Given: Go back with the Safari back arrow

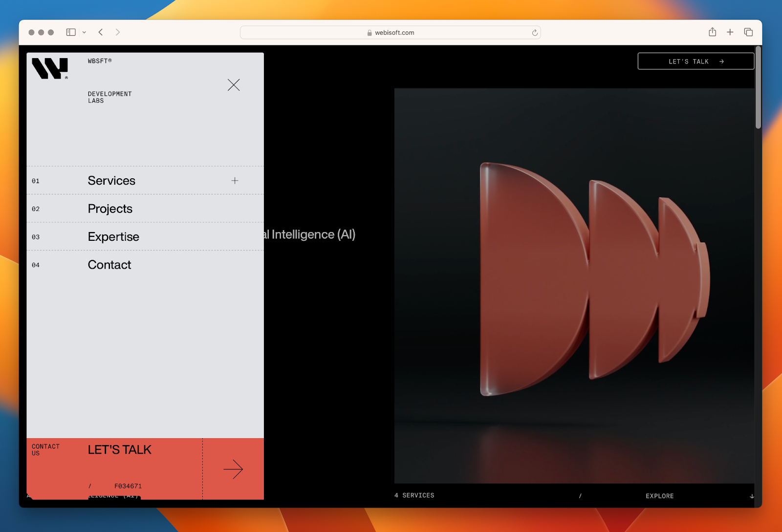Looking at the screenshot, I should tap(101, 32).
